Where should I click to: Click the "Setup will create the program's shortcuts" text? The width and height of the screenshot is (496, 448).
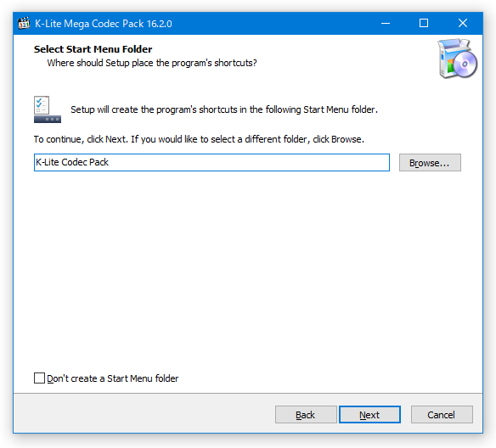tap(224, 109)
